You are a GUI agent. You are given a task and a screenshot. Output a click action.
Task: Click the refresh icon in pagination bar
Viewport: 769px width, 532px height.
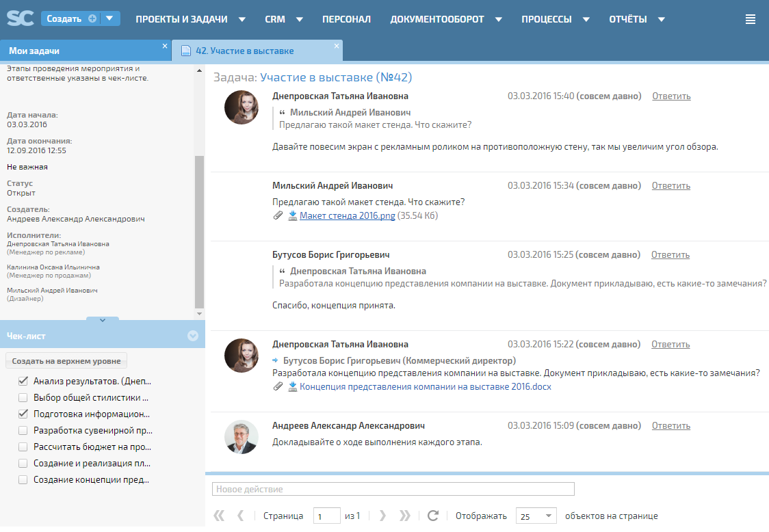click(432, 516)
